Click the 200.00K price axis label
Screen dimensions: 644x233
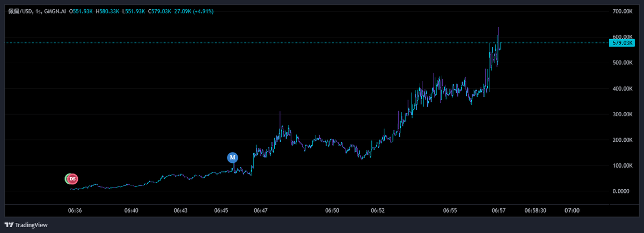[622, 140]
